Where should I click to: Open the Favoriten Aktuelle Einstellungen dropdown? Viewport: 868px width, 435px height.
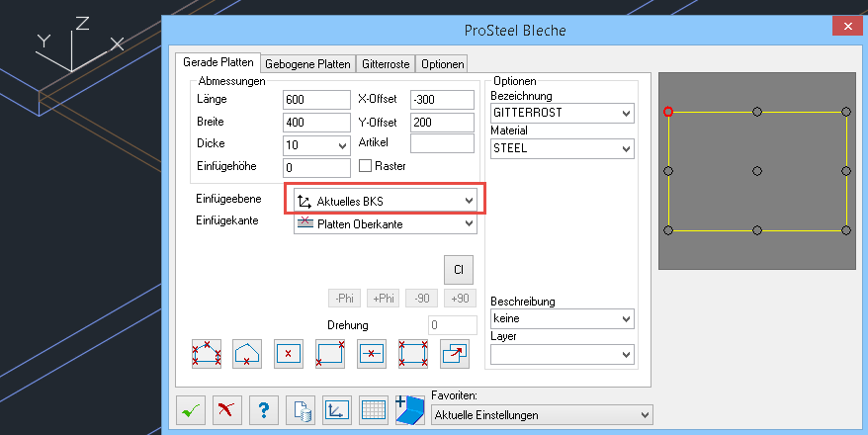[542, 414]
